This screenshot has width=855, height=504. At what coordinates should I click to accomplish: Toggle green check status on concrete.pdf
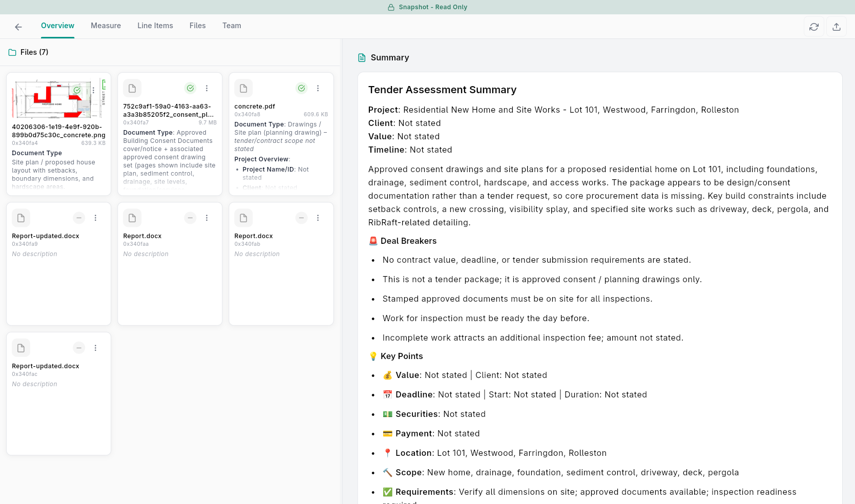[301, 88]
